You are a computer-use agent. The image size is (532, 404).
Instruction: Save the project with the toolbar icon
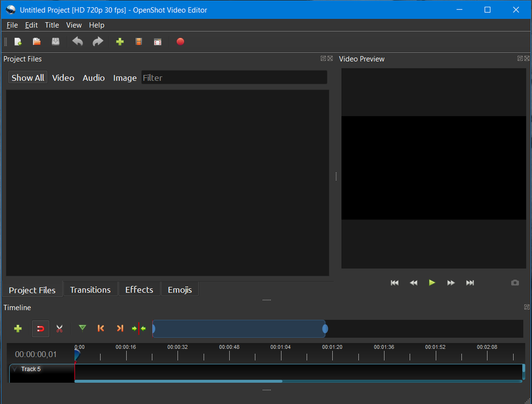55,42
